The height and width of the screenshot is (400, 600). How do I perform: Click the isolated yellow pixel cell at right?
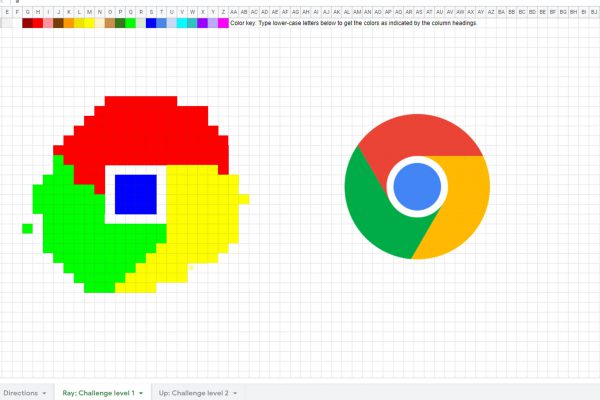[244, 199]
